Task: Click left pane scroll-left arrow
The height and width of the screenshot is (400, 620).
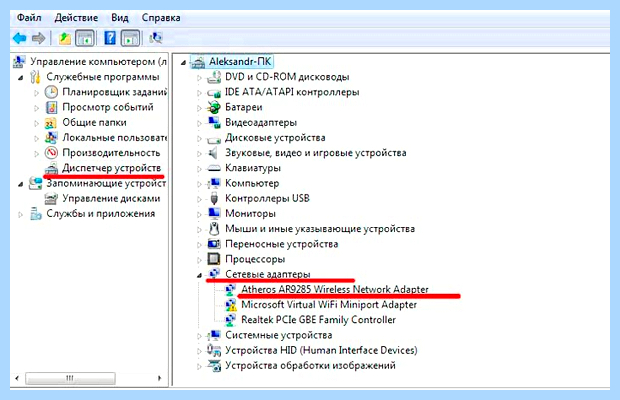Action: click(17, 378)
